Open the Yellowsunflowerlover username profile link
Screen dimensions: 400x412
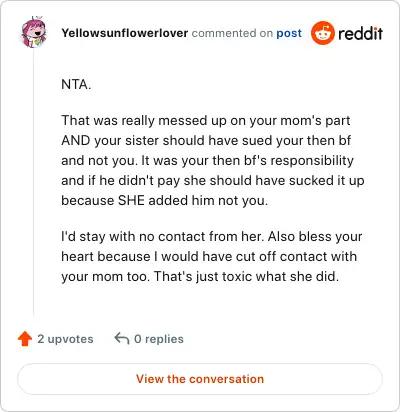coord(125,33)
